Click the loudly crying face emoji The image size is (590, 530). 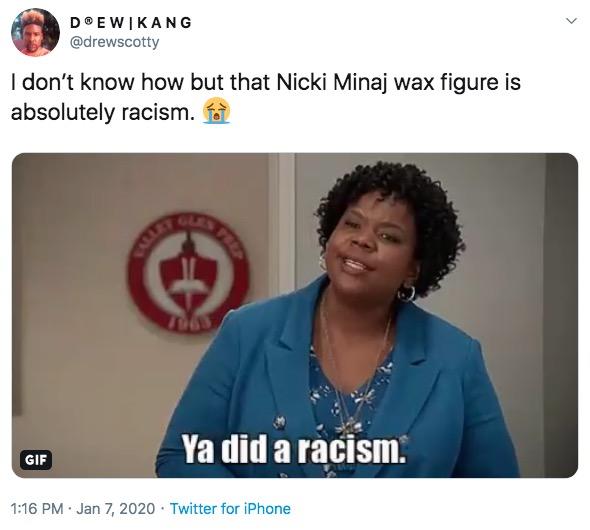(216, 111)
